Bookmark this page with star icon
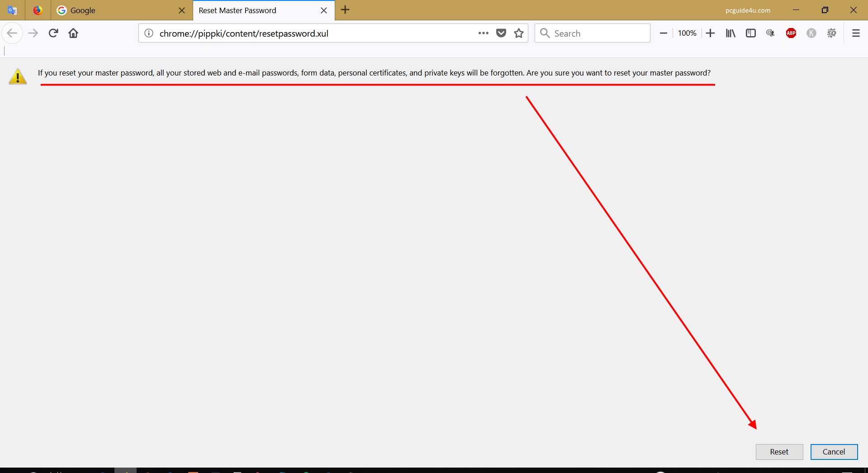Viewport: 868px width, 473px height. [519, 33]
